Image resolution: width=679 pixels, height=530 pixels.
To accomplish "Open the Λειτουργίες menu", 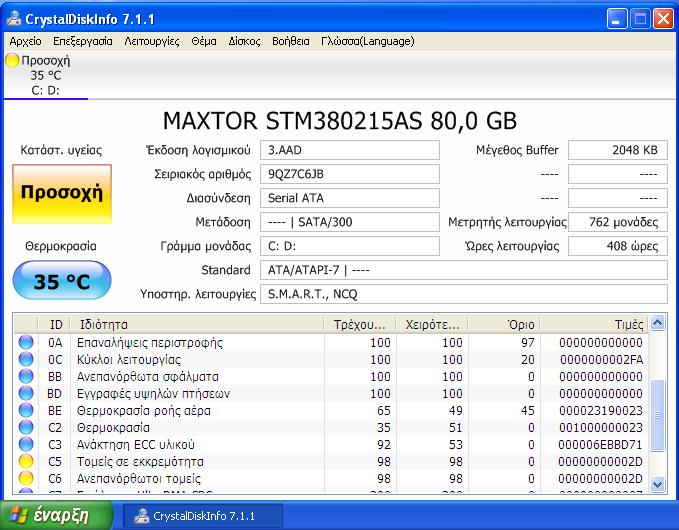I will [x=152, y=41].
